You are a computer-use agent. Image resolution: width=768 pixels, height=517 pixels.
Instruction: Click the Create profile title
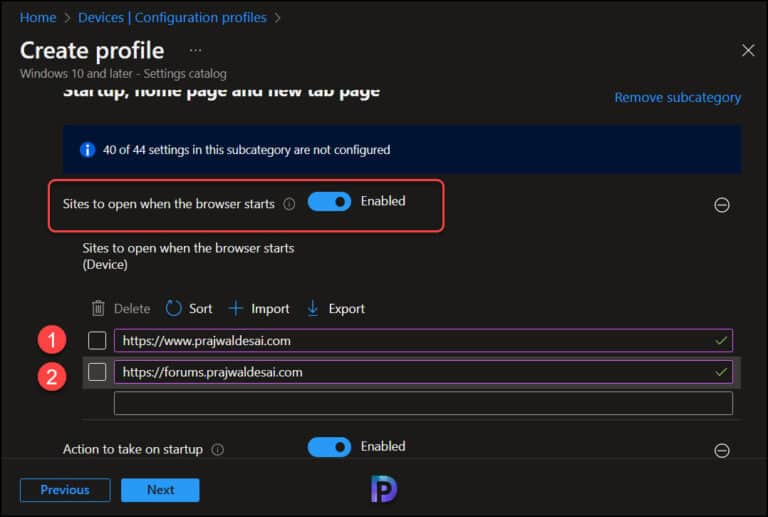[92, 50]
